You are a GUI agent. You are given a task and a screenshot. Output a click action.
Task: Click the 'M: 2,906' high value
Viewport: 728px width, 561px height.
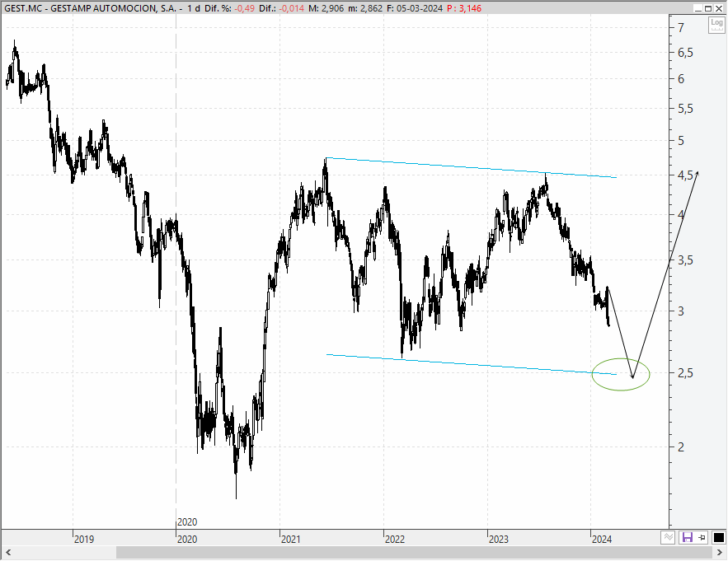326,8
